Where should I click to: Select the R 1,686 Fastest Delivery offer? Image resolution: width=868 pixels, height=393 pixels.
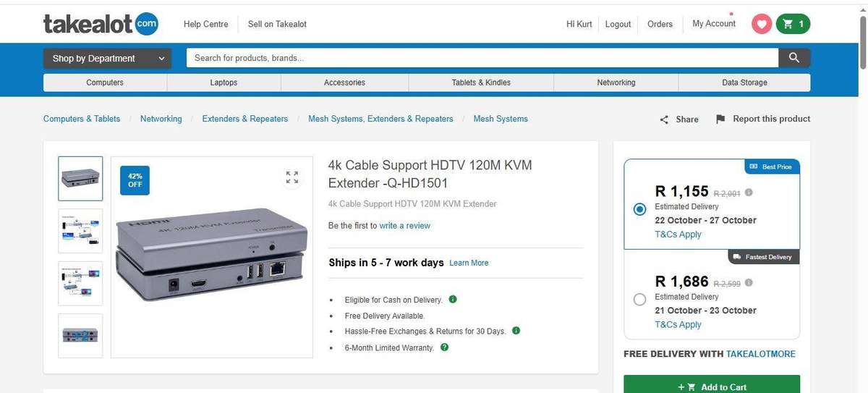(x=639, y=300)
